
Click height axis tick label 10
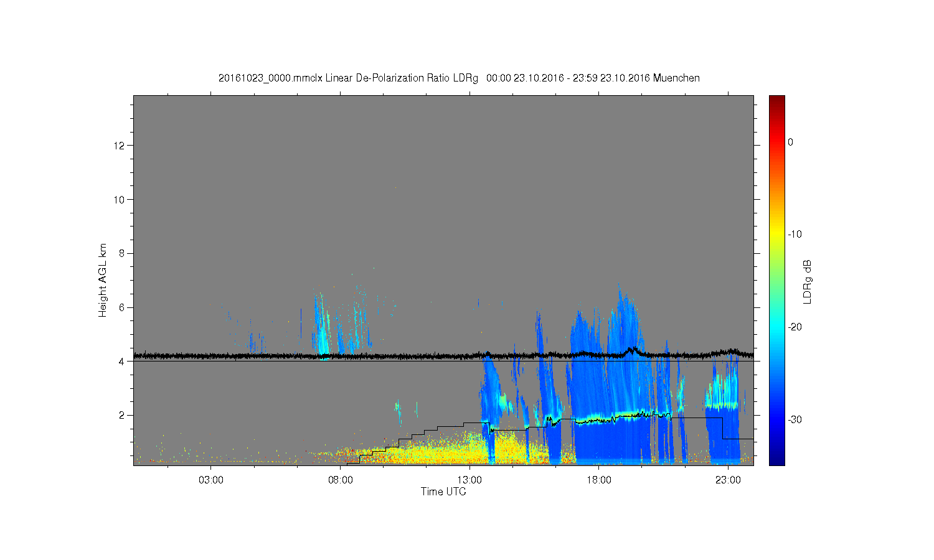pos(120,200)
